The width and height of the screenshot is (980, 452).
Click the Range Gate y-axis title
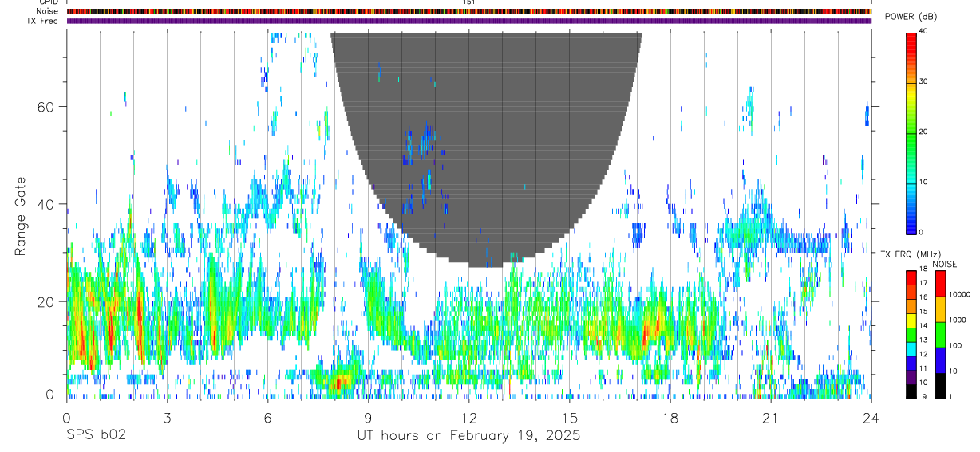[x=20, y=215]
